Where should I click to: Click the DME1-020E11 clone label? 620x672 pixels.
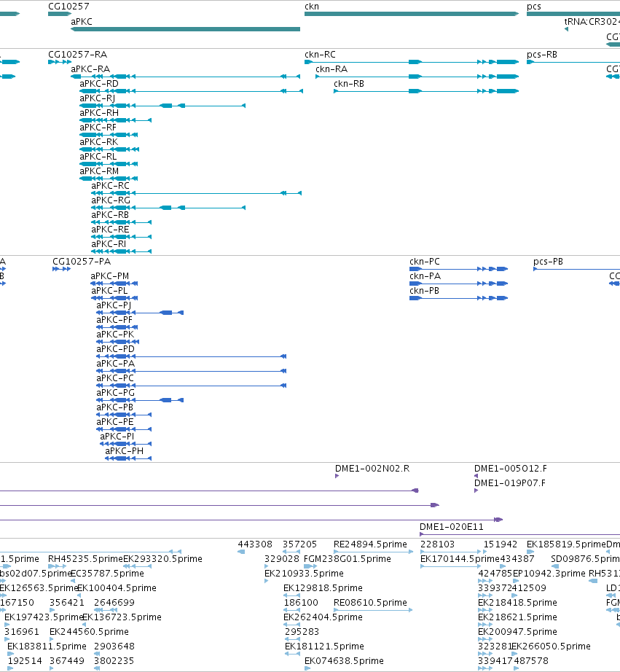click(452, 527)
